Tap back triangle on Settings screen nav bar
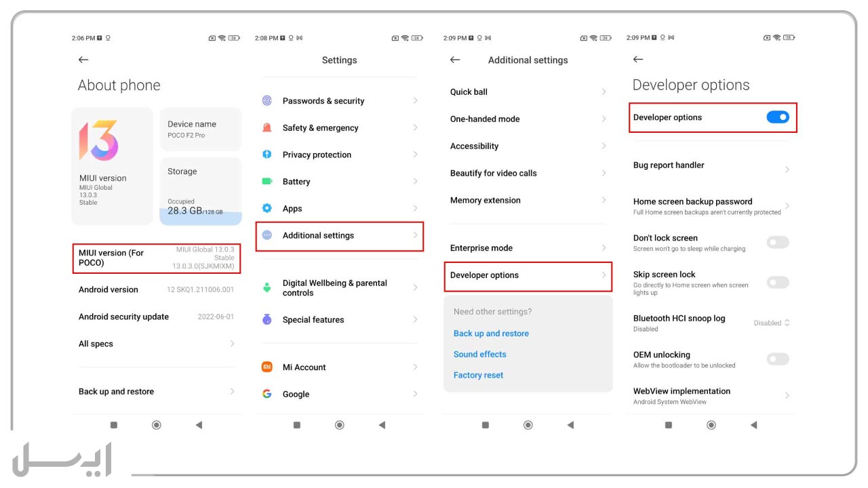 (x=382, y=425)
